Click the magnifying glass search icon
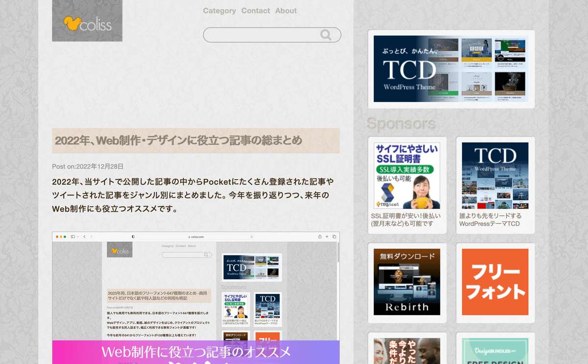This screenshot has width=588, height=364. pos(325,35)
